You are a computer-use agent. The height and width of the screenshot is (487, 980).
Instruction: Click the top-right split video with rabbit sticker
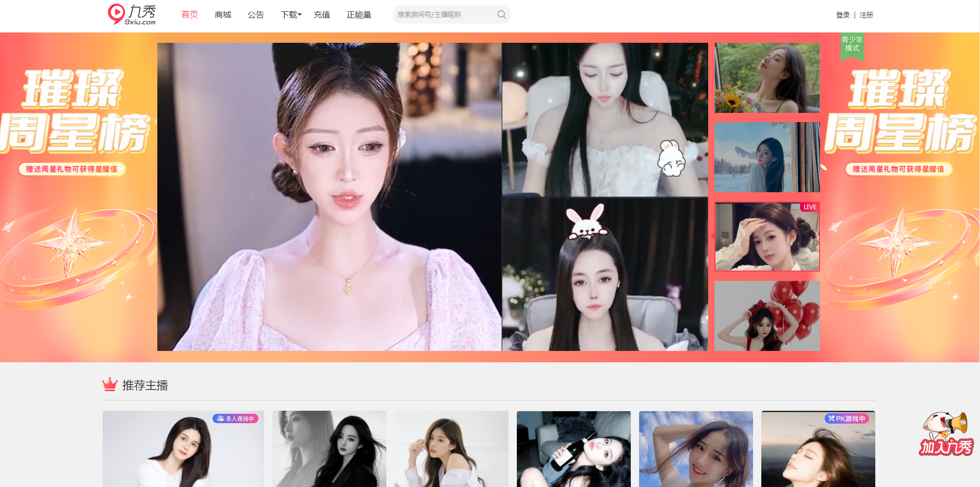[x=605, y=119]
